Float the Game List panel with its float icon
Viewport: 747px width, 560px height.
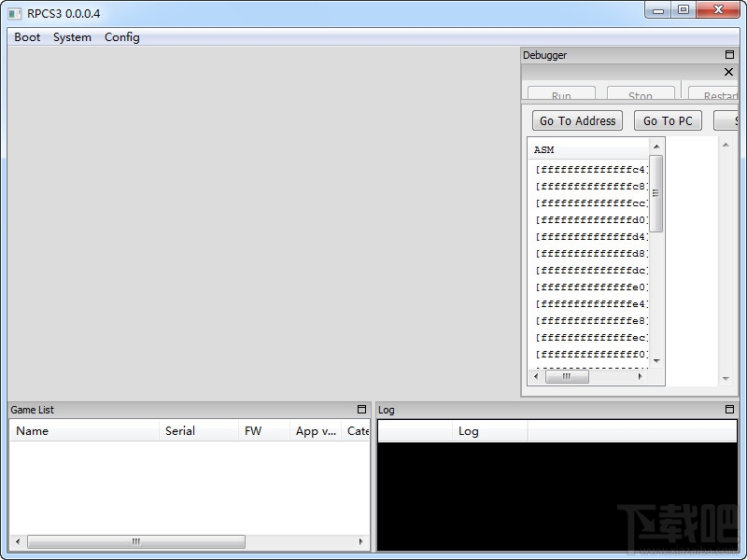[361, 410]
